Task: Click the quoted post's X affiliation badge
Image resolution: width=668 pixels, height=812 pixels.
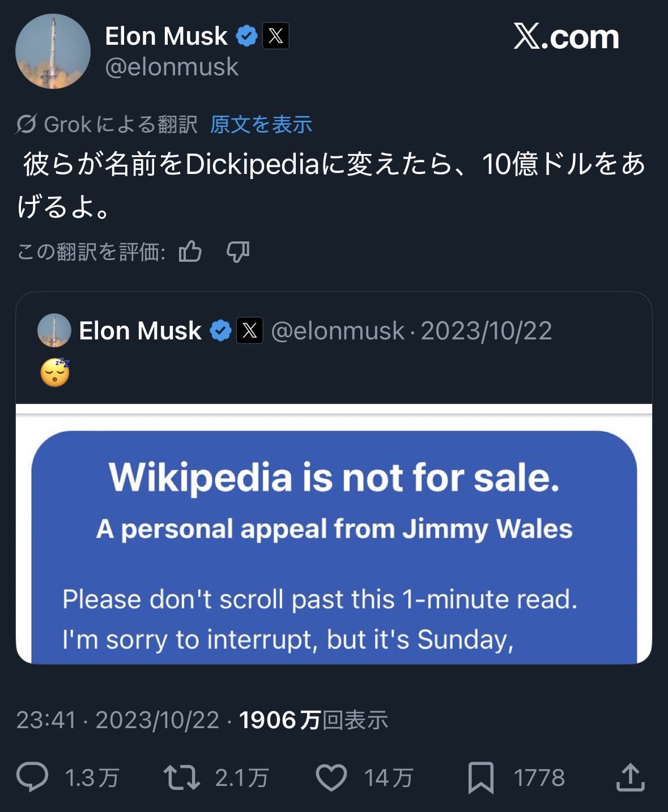Action: click(x=249, y=330)
